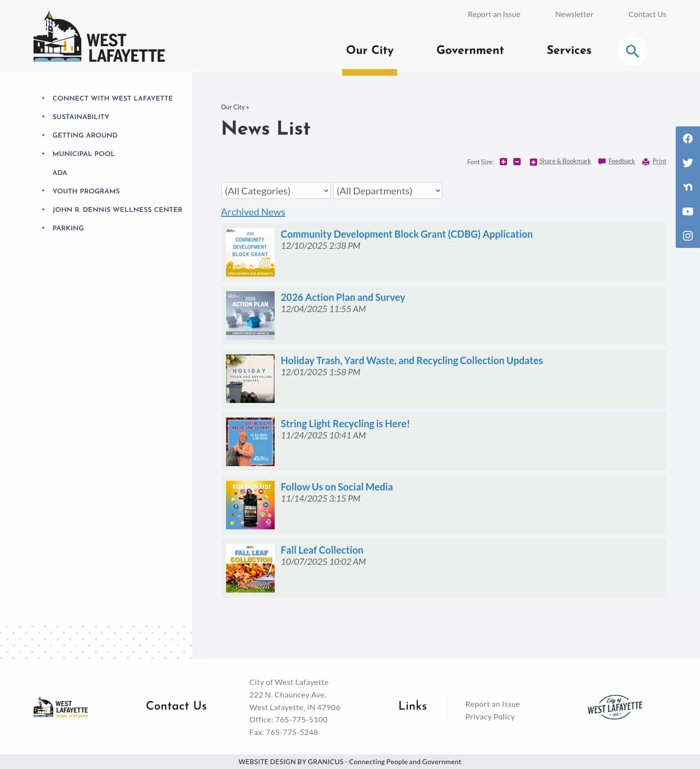Decrease font size with minus icon
Viewport: 700px width, 769px height.
coord(517,161)
